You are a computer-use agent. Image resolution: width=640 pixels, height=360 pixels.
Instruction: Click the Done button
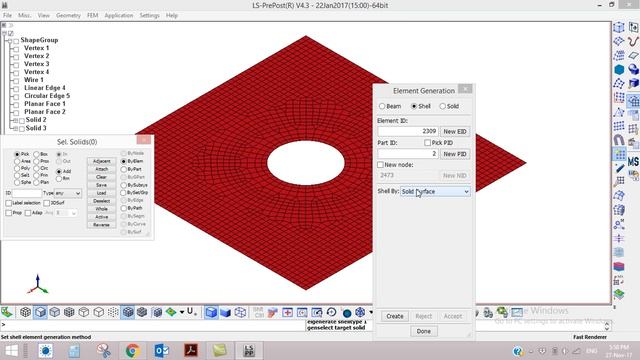pyautogui.click(x=424, y=331)
